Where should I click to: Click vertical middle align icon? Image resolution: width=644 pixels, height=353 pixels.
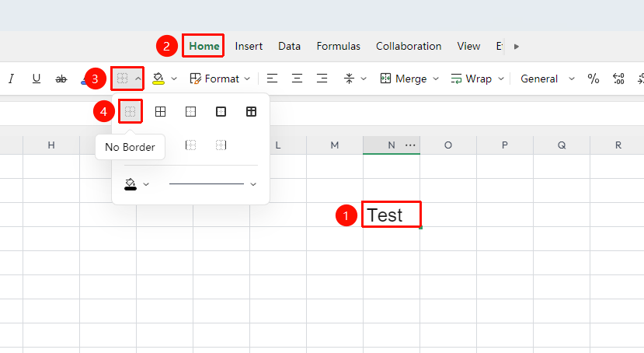tap(349, 79)
